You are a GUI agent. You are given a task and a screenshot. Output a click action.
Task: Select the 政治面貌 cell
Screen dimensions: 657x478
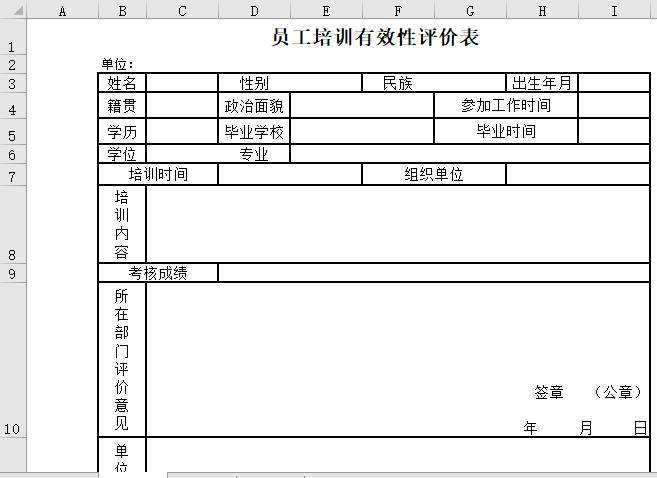(x=254, y=105)
